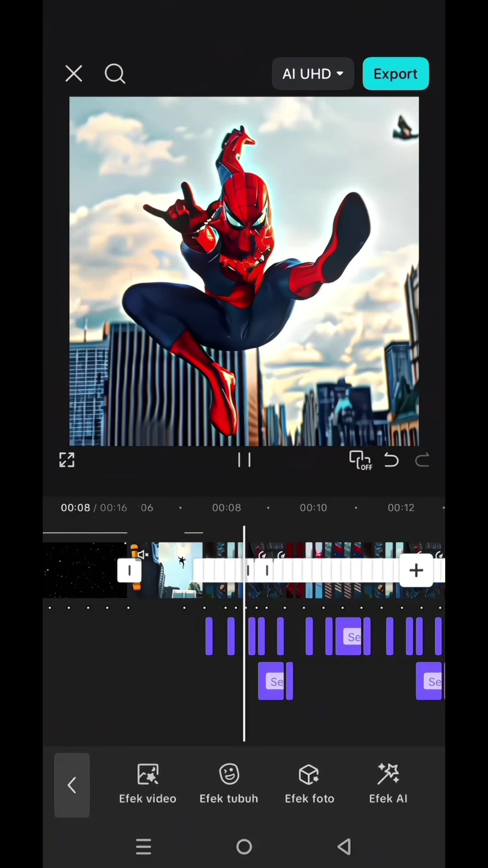
Task: Open Android recent apps menu
Action: [144, 847]
